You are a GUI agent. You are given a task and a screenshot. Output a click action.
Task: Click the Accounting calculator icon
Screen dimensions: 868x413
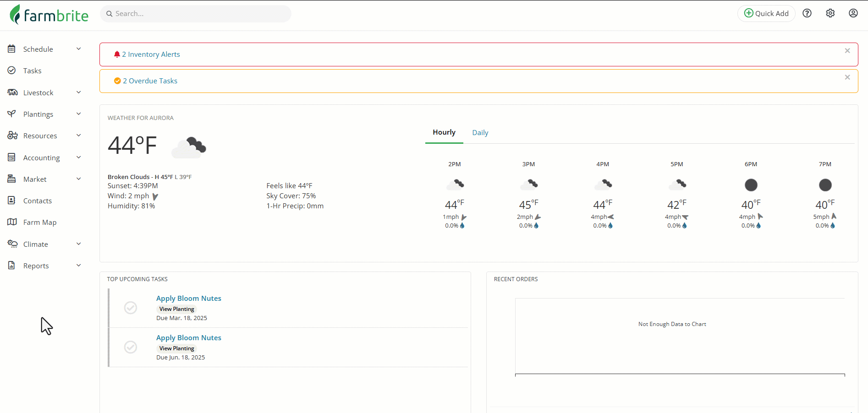tap(12, 158)
